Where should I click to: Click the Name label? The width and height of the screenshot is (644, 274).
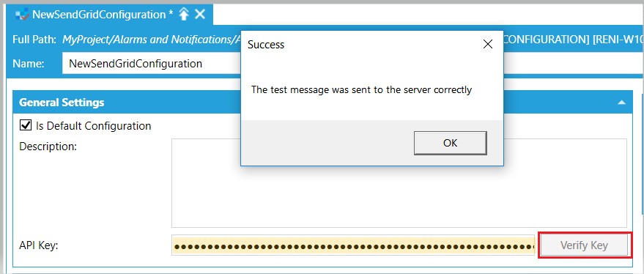click(x=29, y=64)
